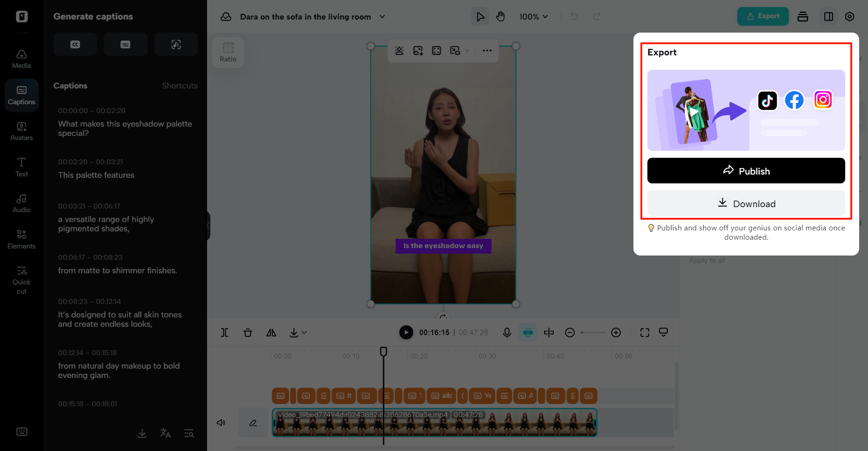Open the Quick cut tool
The image size is (868, 451).
(x=21, y=278)
